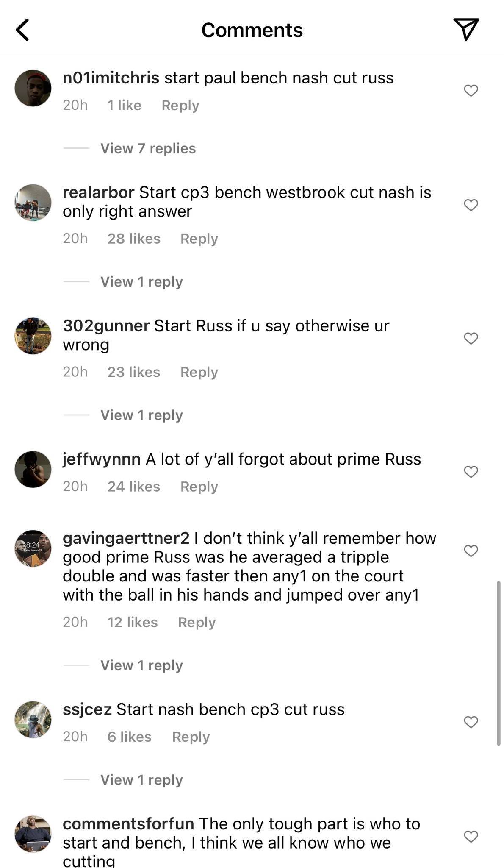Expand View 1 reply under realarbor
The height and width of the screenshot is (868, 504).
[141, 282]
